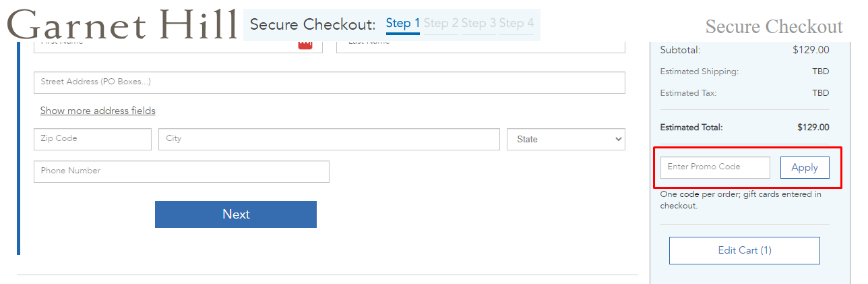Select Step 3 in checkout progress
This screenshot has width=868, height=284.
478,24
